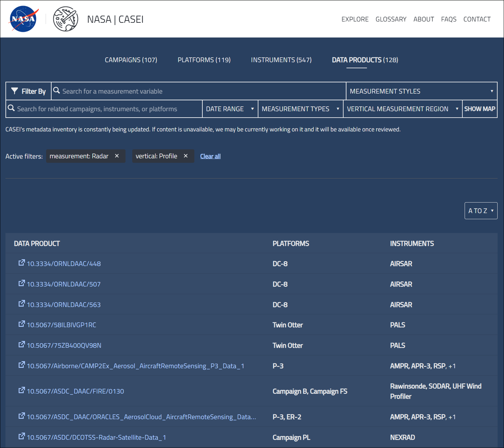The width and height of the screenshot is (504, 448).
Task: Click external link icon for 10.3334/ORNLDAAC/448
Action: click(x=21, y=263)
